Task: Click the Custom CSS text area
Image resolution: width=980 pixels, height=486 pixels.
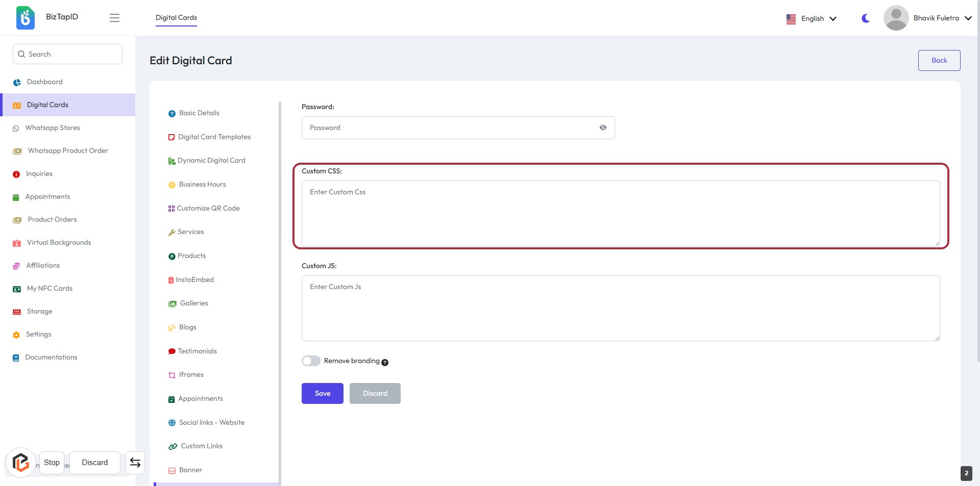Action: pyautogui.click(x=620, y=213)
